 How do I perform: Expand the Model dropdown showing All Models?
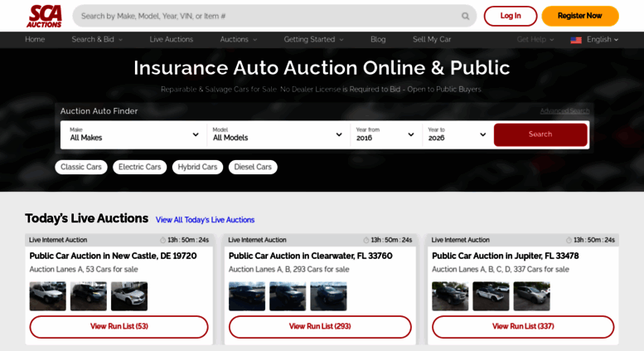point(277,134)
